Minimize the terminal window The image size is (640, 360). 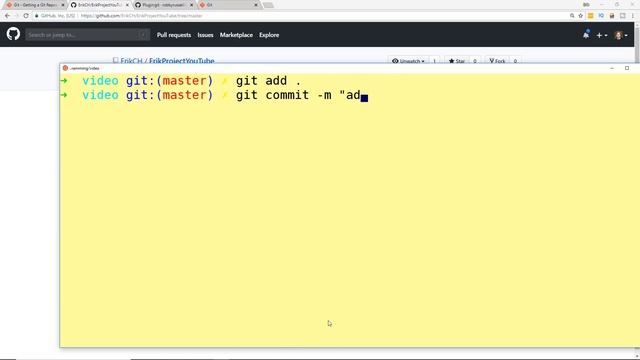(612, 68)
